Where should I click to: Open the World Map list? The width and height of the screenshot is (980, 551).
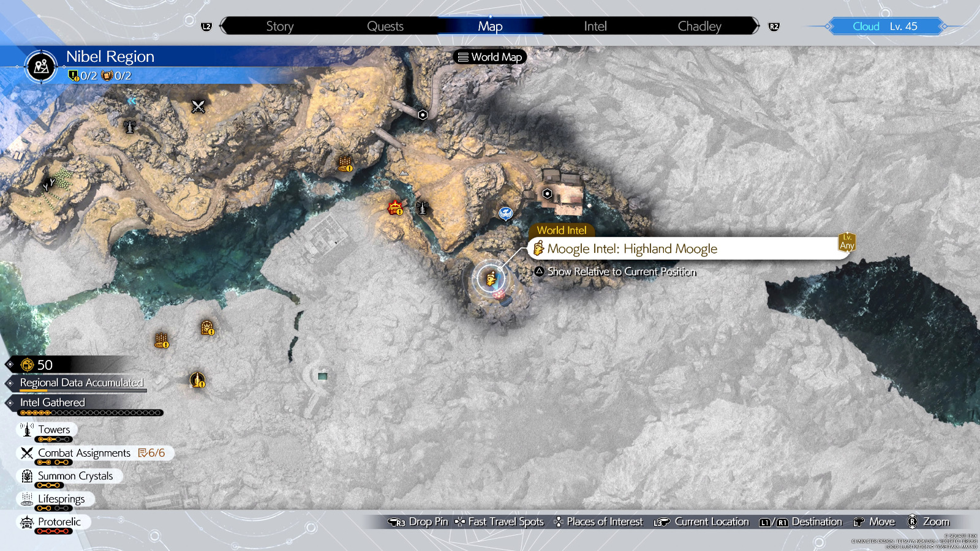490,57
